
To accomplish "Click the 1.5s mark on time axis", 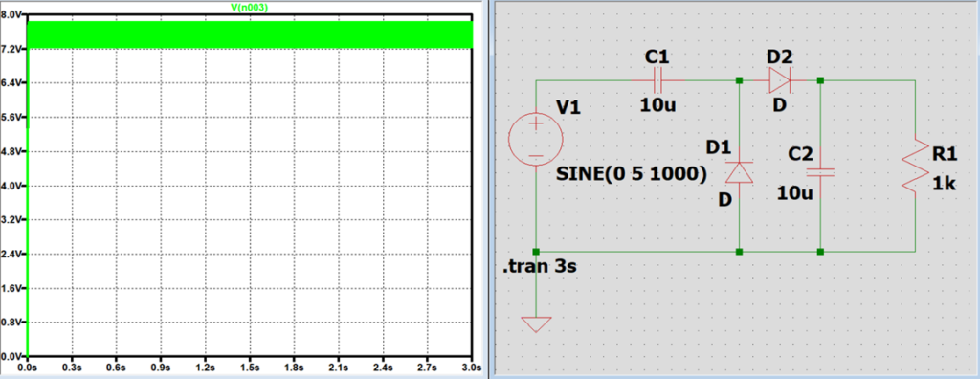I will point(250,366).
